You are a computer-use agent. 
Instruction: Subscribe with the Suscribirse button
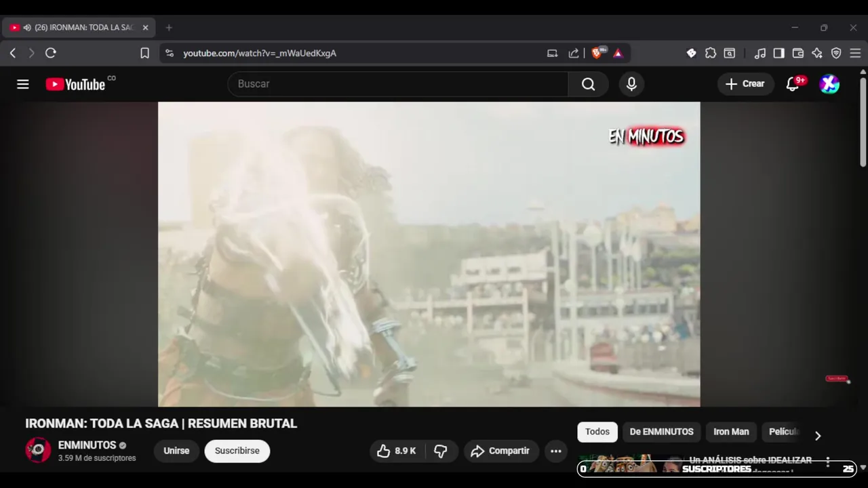click(x=237, y=451)
